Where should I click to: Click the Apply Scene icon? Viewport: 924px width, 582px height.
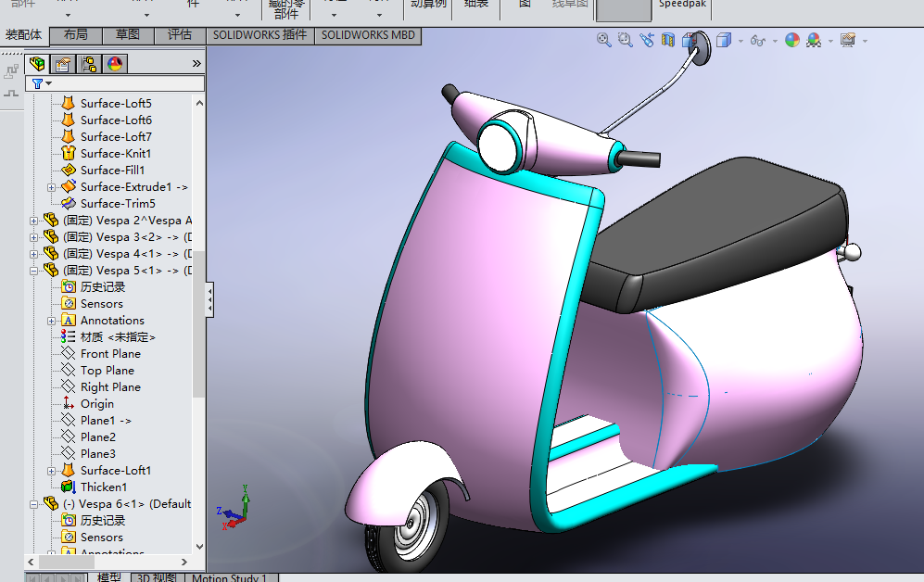[x=814, y=40]
